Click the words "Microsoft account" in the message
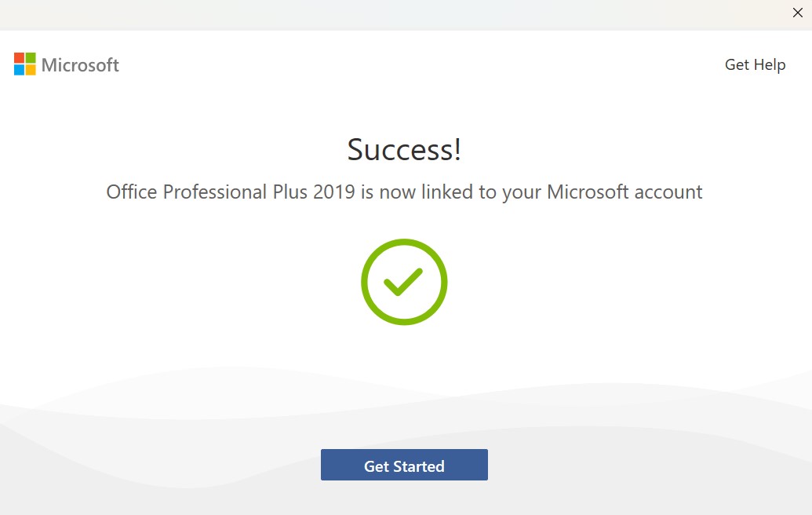812x515 pixels. [624, 192]
